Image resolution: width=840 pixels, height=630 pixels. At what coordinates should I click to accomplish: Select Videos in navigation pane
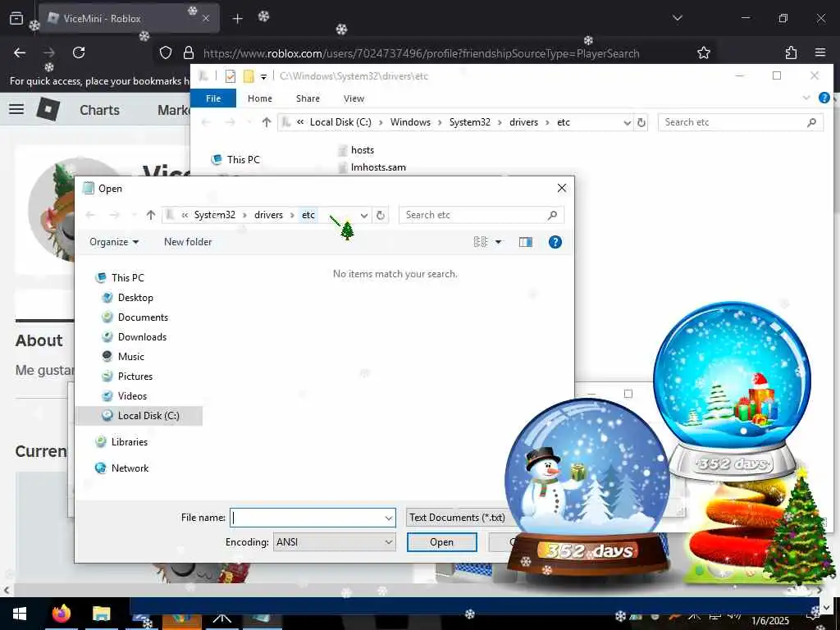click(125, 396)
